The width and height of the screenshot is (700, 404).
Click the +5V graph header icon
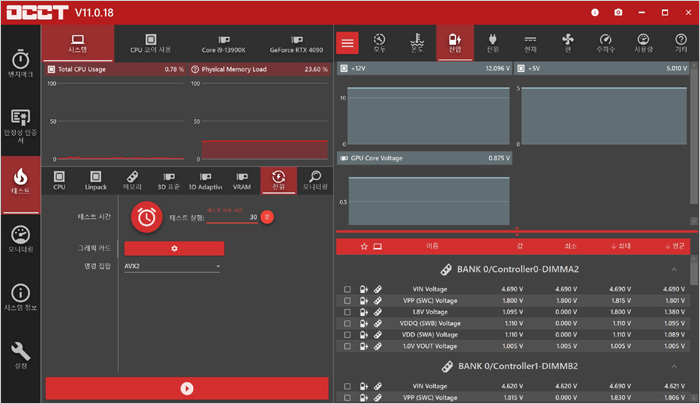click(x=521, y=68)
